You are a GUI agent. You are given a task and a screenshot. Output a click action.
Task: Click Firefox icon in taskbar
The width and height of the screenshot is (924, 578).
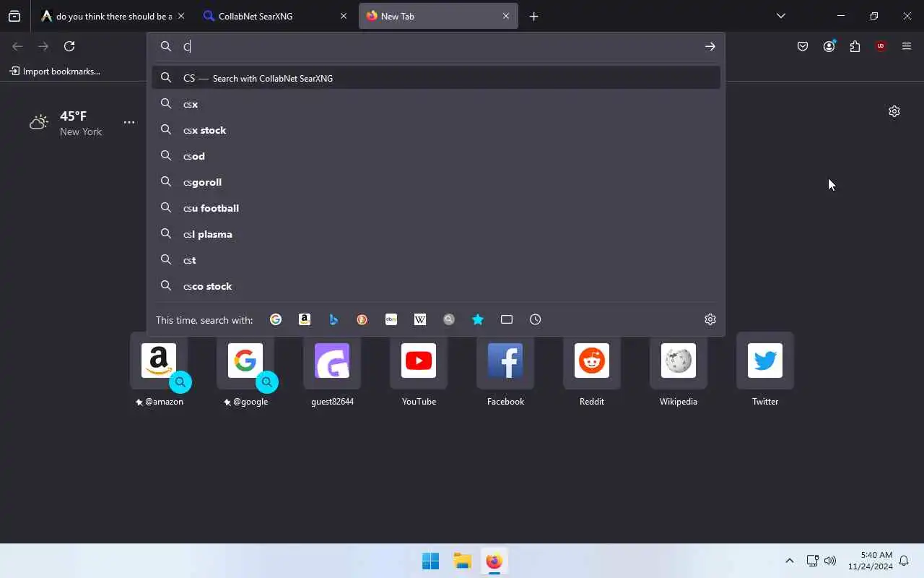click(494, 561)
